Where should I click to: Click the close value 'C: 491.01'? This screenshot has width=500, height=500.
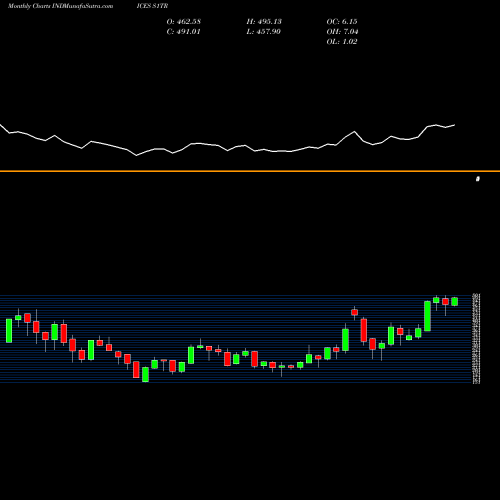click(x=184, y=31)
